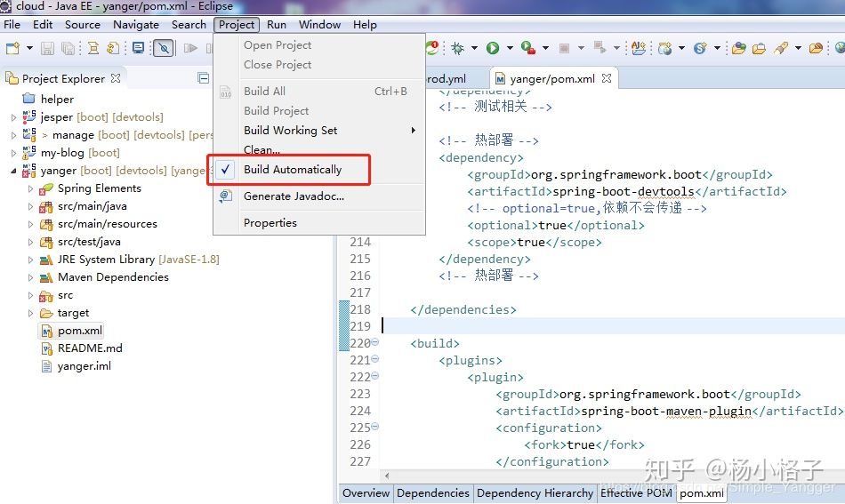
Task: Toggle the Build Automatically option
Action: click(x=293, y=170)
